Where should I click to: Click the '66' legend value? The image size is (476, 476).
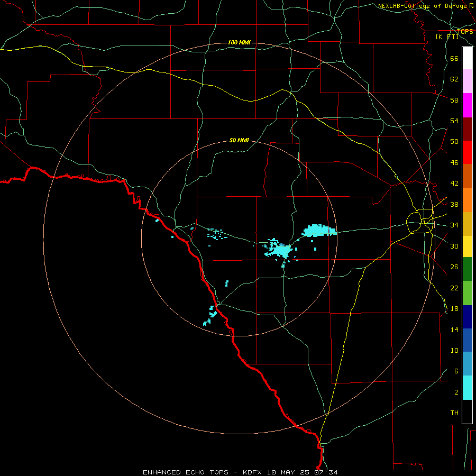[454, 59]
